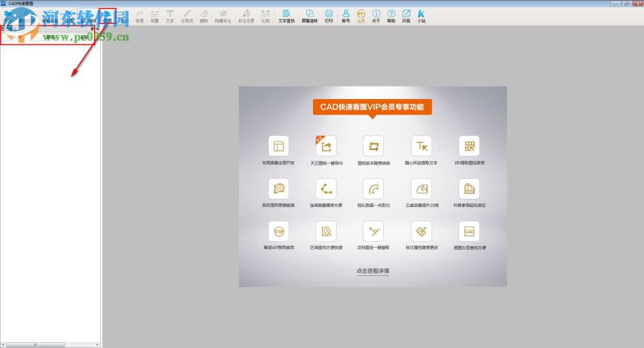
Task: Click the CAD快速看图VIP会员专享功能 banner
Action: [372, 107]
